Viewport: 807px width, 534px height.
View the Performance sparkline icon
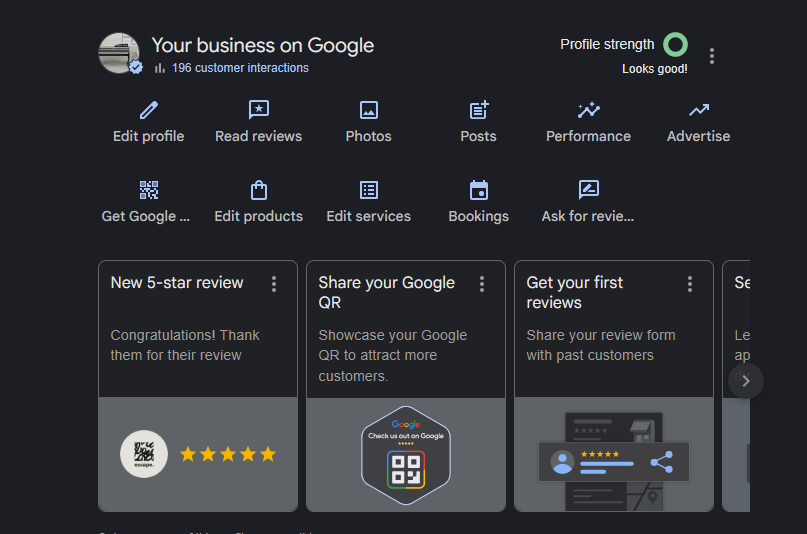click(588, 110)
